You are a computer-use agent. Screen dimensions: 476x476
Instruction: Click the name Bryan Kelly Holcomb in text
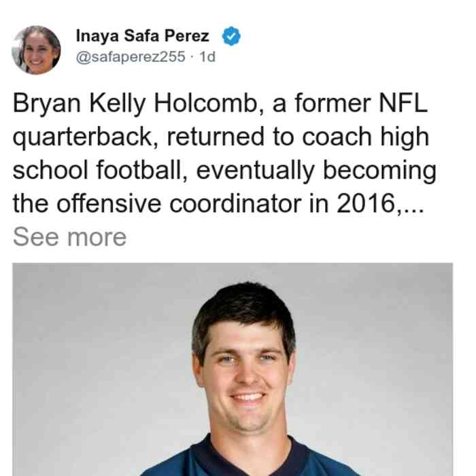click(x=135, y=104)
